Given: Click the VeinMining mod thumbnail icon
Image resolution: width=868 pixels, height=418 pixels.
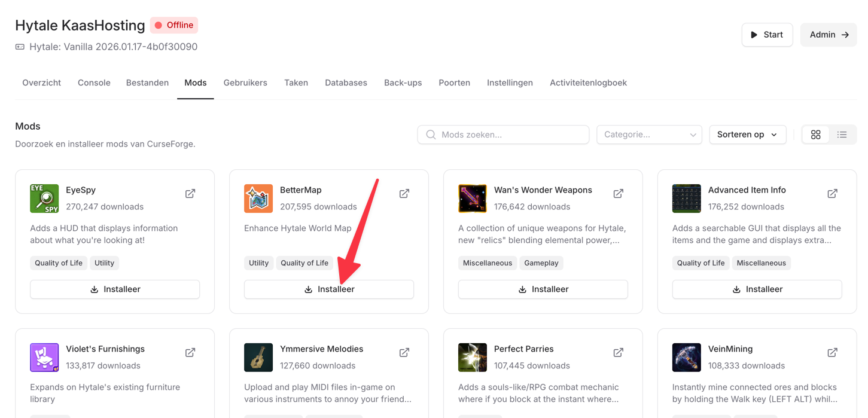Looking at the screenshot, I should pos(686,358).
